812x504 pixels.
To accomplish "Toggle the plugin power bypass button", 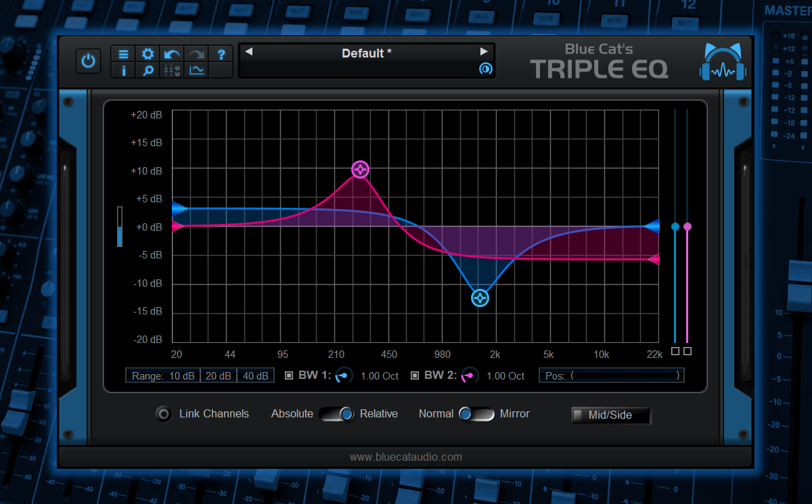I will 88,62.
